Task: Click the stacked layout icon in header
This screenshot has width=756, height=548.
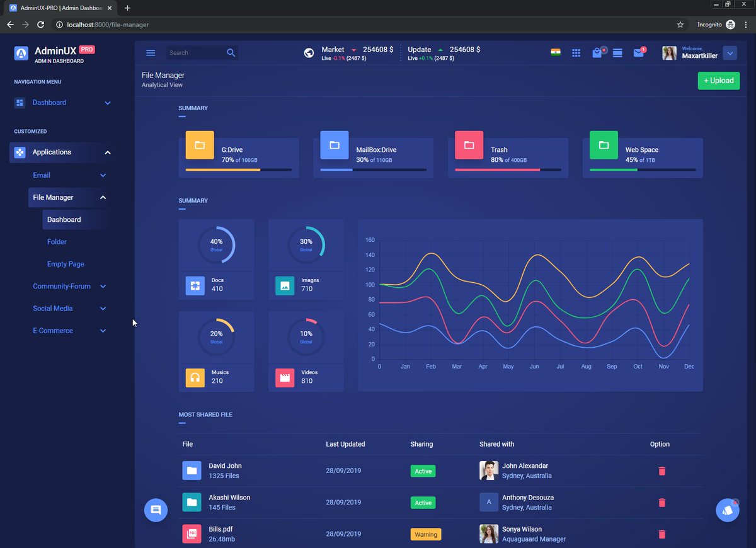Action: point(617,53)
